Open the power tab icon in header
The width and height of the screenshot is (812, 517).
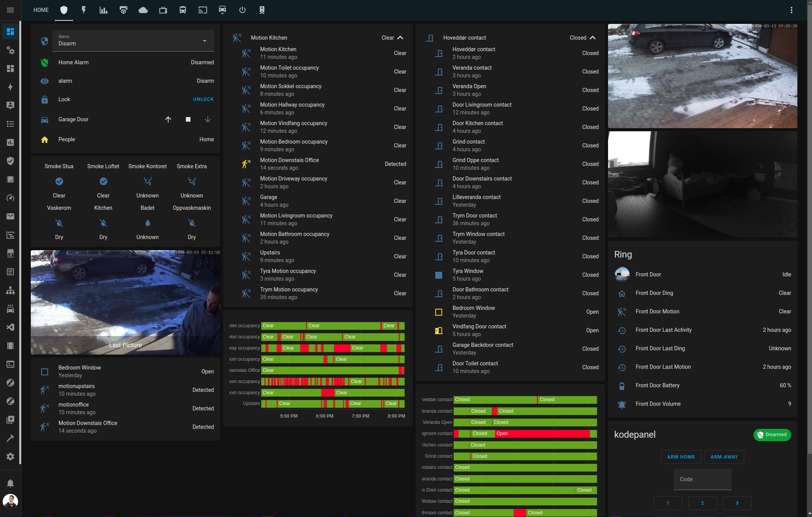click(x=242, y=10)
